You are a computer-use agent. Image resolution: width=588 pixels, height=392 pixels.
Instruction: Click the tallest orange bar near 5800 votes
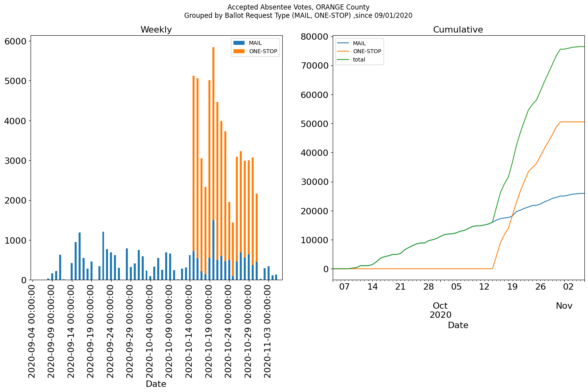click(x=213, y=134)
